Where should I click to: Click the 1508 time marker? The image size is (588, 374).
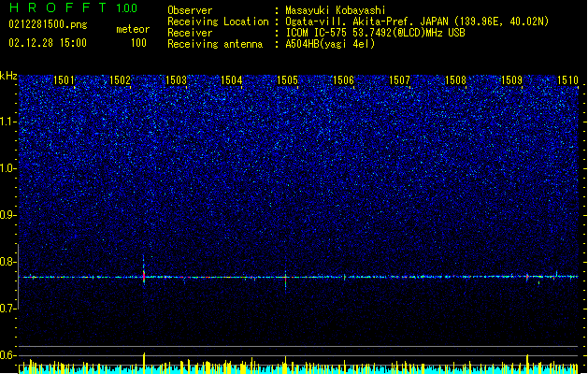coord(455,79)
